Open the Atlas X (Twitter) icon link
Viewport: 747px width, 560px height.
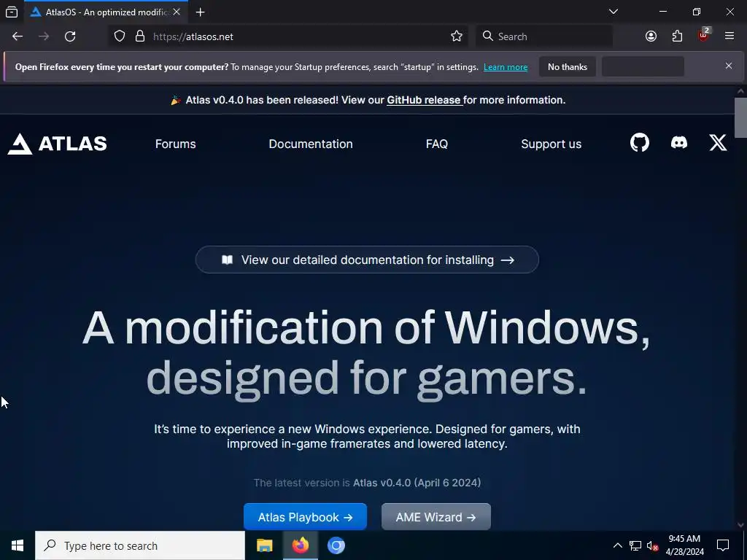click(x=718, y=142)
